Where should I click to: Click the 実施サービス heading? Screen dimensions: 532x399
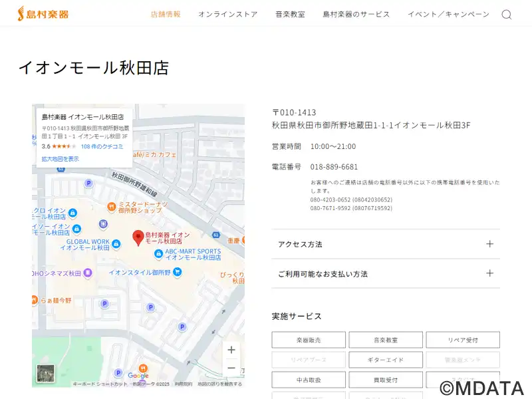coord(297,317)
